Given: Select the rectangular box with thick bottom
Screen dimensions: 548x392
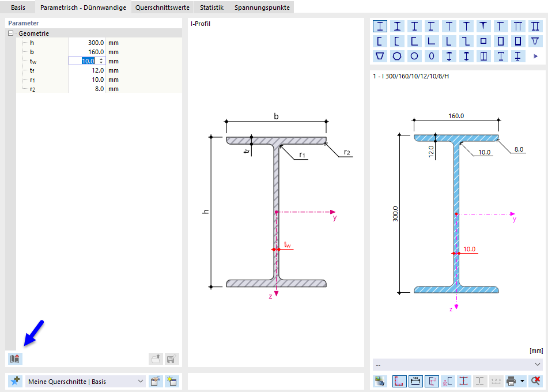Looking at the screenshot, I should [518, 42].
